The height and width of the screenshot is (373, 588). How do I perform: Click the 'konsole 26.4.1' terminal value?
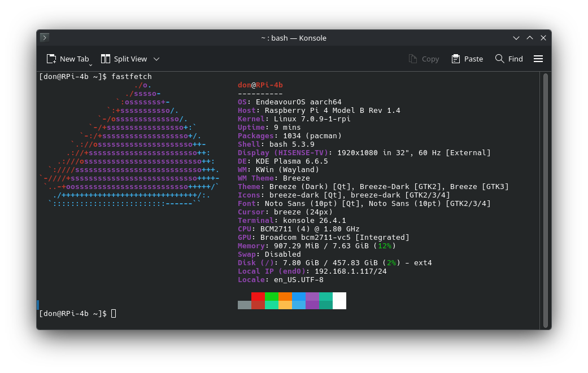pos(314,221)
